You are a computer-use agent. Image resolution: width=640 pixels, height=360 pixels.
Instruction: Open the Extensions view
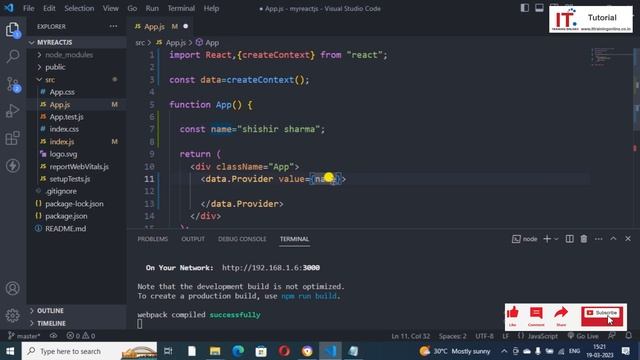[13, 138]
